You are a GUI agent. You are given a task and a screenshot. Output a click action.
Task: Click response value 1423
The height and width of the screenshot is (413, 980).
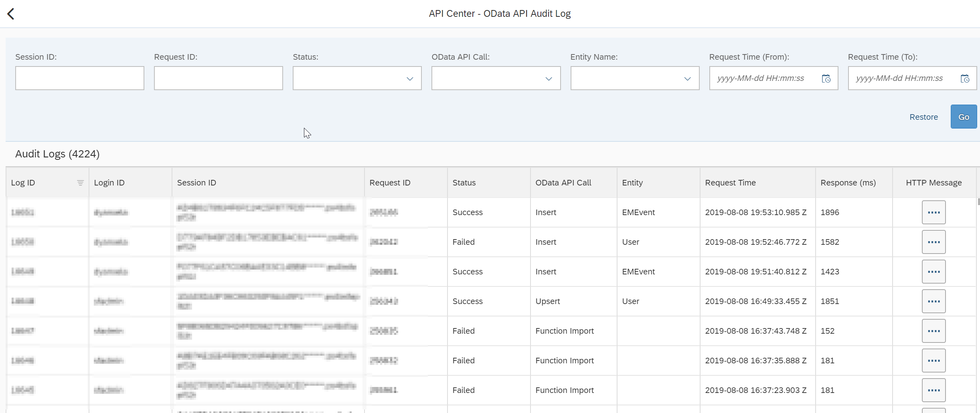tap(830, 272)
